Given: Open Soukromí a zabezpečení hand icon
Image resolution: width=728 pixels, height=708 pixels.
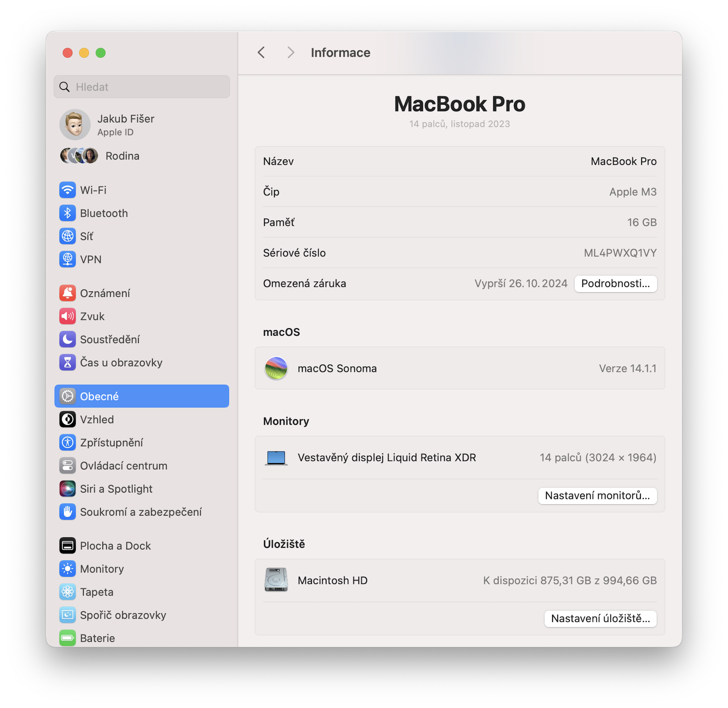Looking at the screenshot, I should (x=67, y=512).
